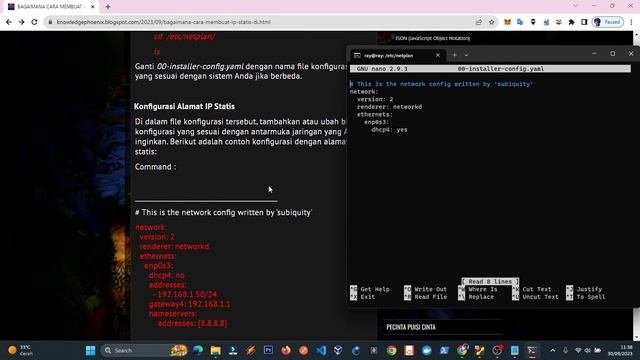Go back with Chrome's back arrow
Screen dimensions: 640x360
click(9, 22)
